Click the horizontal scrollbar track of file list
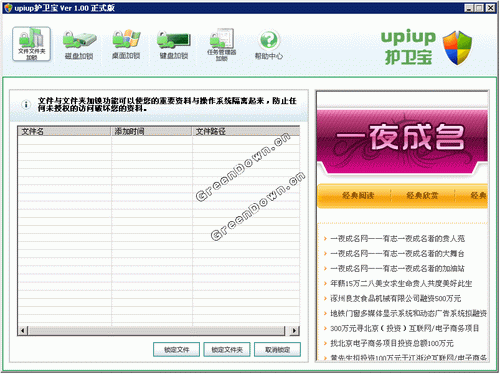The image size is (500, 374). tap(157, 331)
